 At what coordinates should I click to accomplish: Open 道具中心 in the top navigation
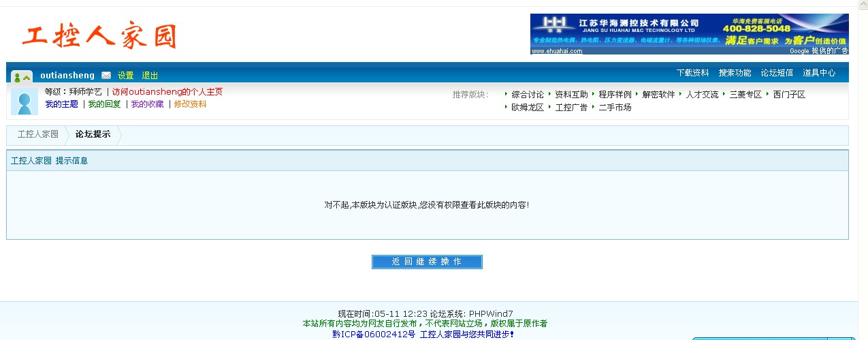[x=819, y=73]
